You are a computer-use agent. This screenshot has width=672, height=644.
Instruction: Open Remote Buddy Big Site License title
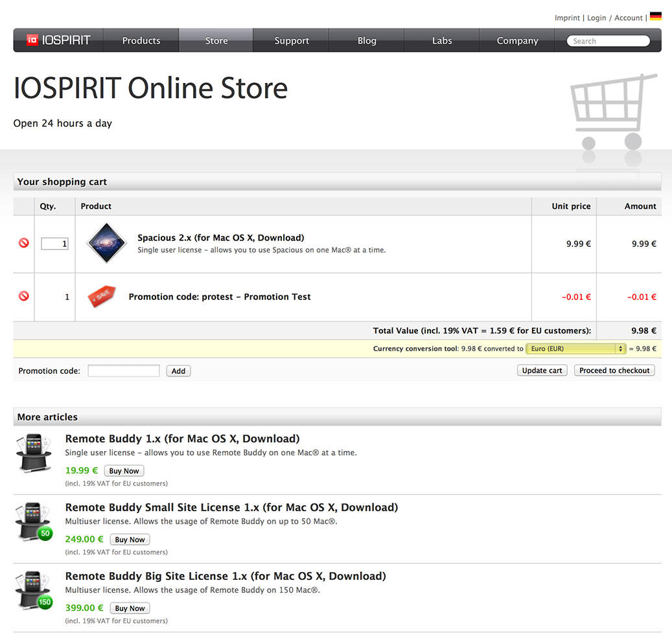click(x=226, y=575)
